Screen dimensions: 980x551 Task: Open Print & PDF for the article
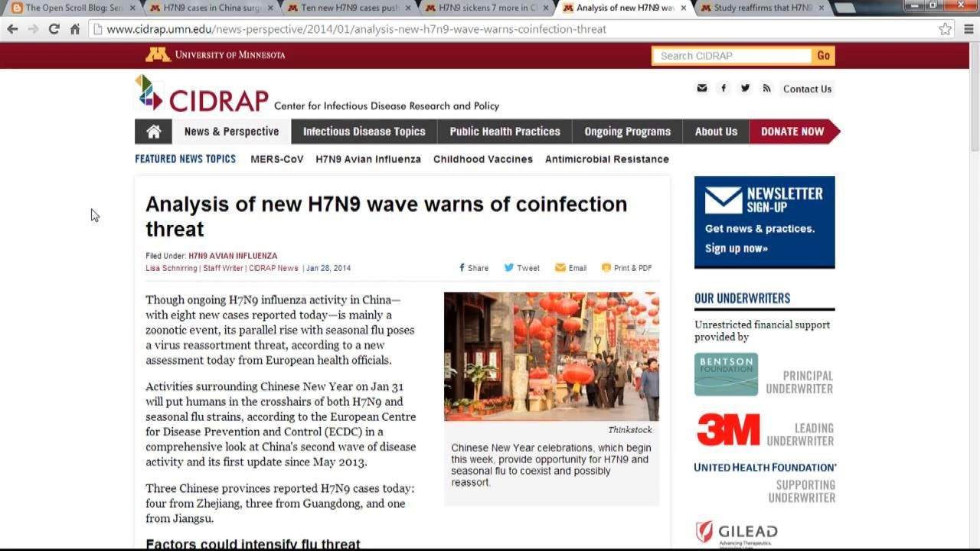(x=626, y=268)
